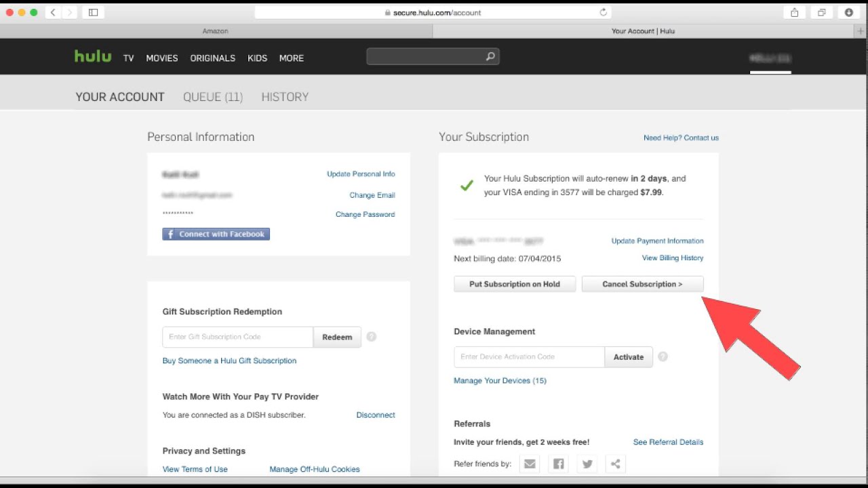Click the Hulu logo
The width and height of the screenshot is (868, 488).
93,56
